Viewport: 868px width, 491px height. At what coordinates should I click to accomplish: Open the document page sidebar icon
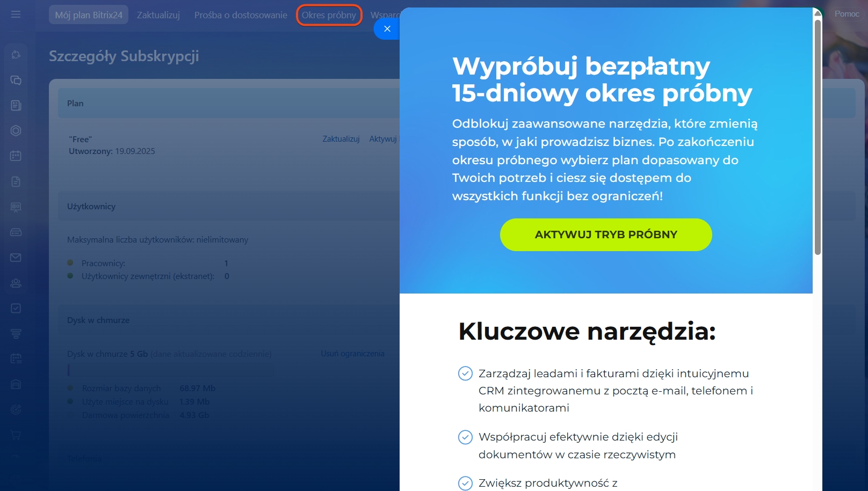coord(16,181)
